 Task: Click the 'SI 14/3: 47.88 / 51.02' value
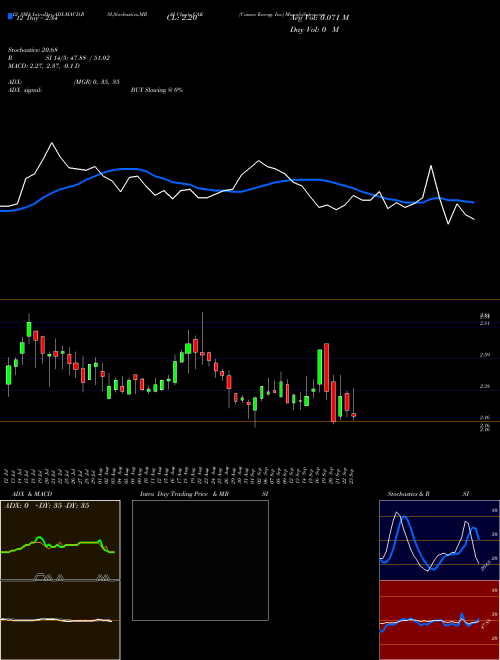click(78, 58)
